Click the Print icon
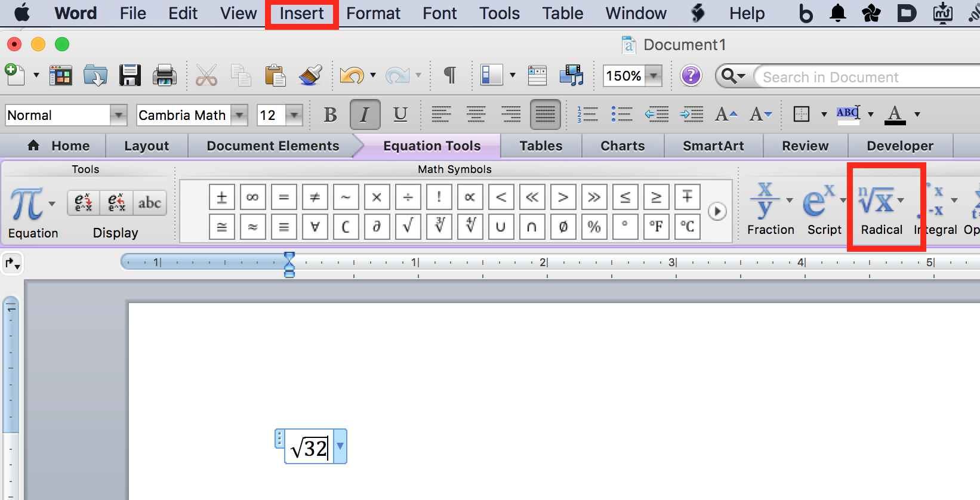The height and width of the screenshot is (500, 980). pos(164,76)
